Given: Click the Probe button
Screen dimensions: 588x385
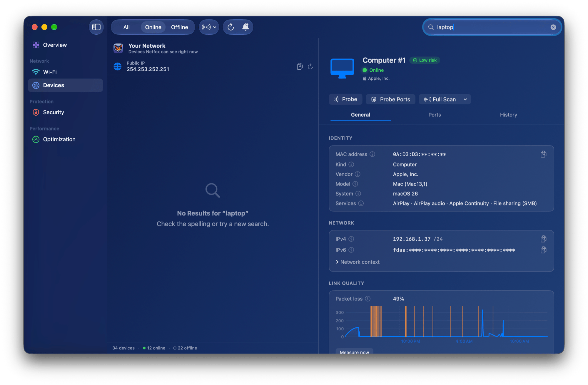Looking at the screenshot, I should [x=345, y=100].
